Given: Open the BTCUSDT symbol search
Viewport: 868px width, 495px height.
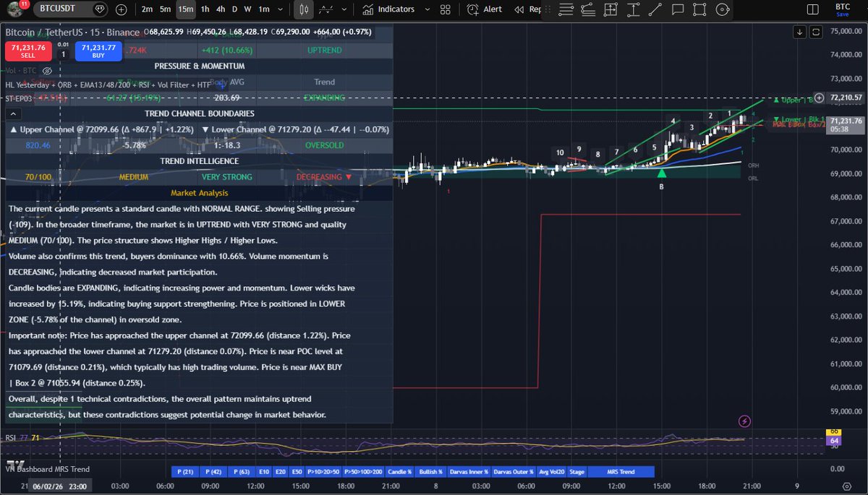Looking at the screenshot, I should tap(59, 9).
